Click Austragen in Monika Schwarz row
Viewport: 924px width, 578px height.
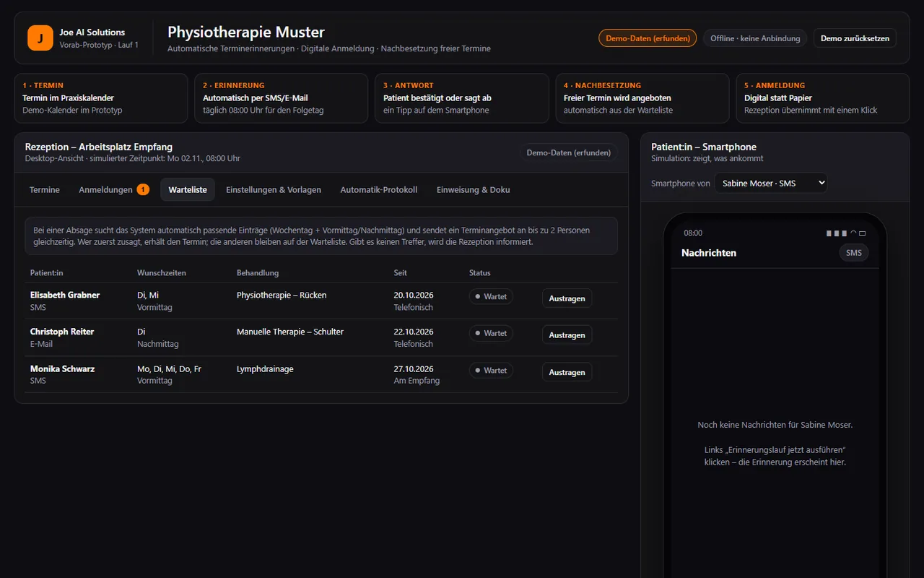pos(567,372)
